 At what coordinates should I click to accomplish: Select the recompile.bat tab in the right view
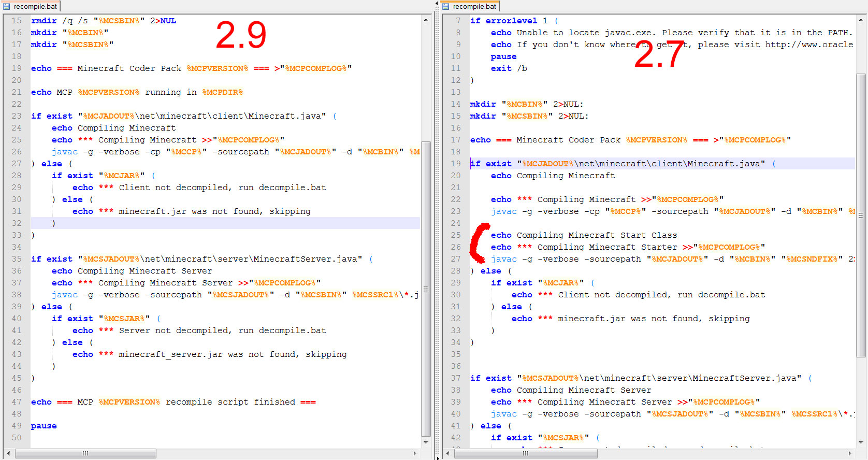(x=470, y=6)
